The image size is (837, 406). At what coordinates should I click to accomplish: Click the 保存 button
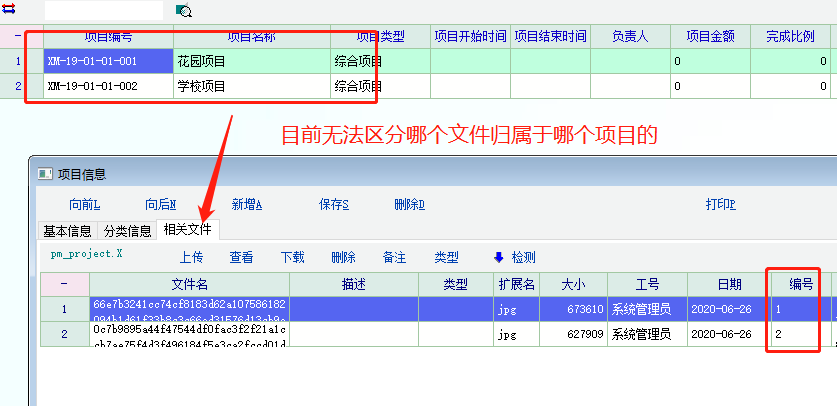click(x=333, y=204)
